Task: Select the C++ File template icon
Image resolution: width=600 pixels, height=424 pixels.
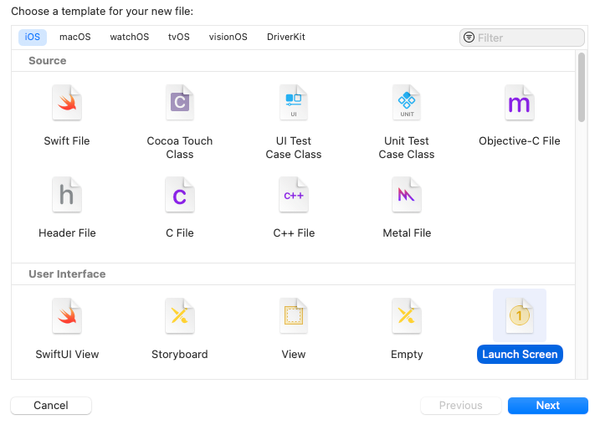Action: click(293, 196)
